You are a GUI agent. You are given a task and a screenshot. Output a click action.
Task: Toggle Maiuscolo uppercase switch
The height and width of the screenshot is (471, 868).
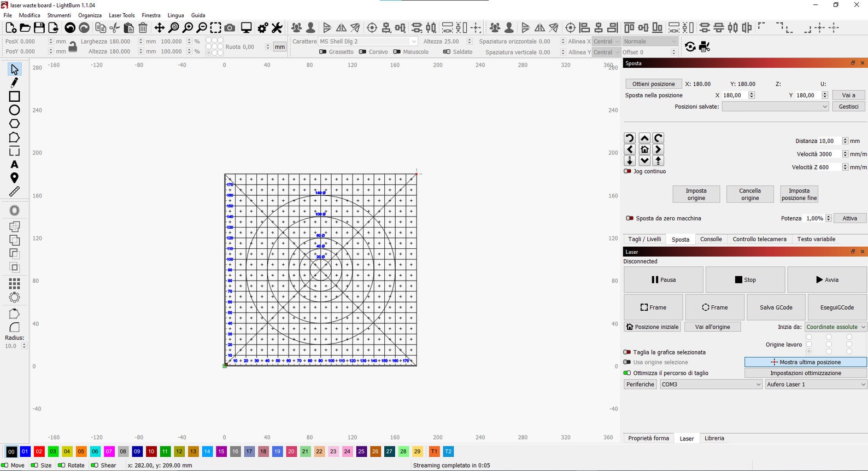[x=397, y=52]
